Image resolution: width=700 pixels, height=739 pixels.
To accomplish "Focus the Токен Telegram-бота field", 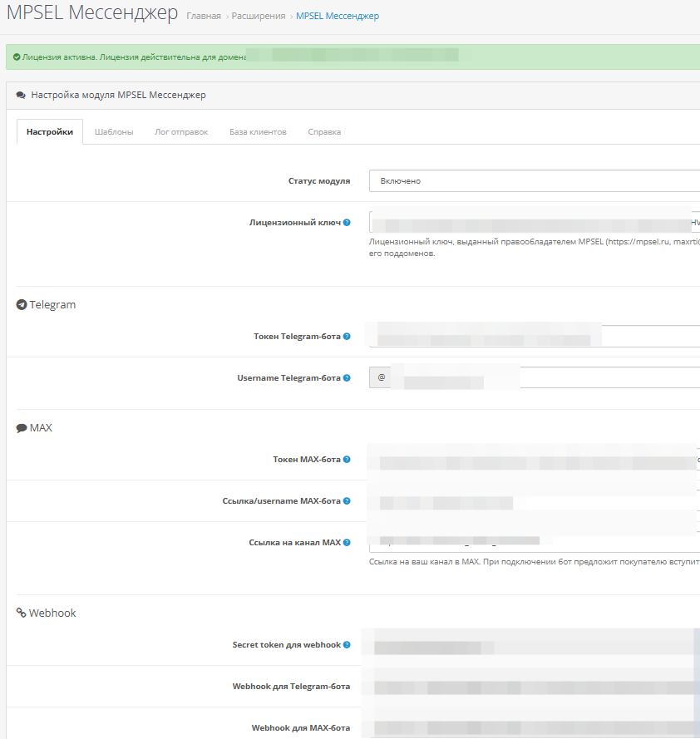I will 534,336.
